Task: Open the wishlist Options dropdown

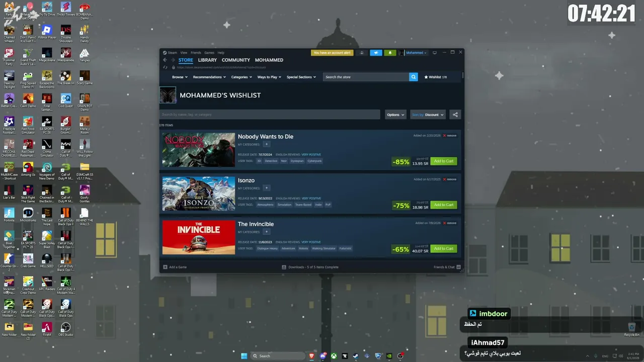Action: [395, 115]
